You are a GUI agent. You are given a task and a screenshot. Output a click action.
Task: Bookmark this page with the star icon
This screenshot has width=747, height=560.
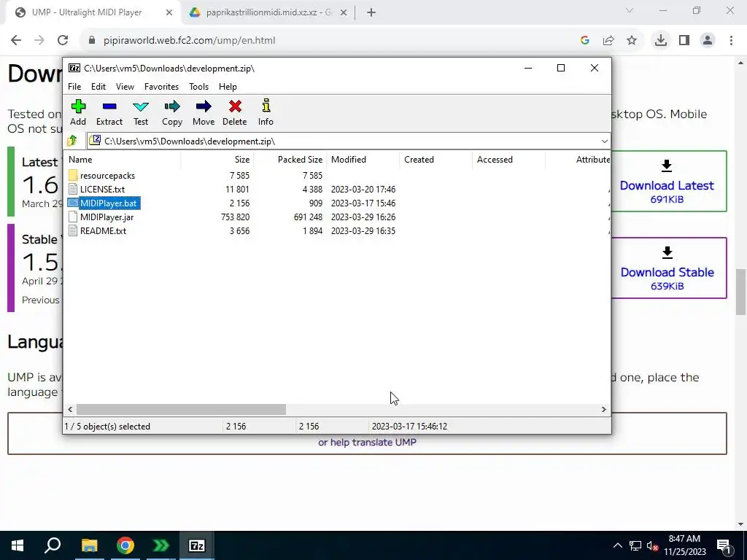pyautogui.click(x=632, y=41)
